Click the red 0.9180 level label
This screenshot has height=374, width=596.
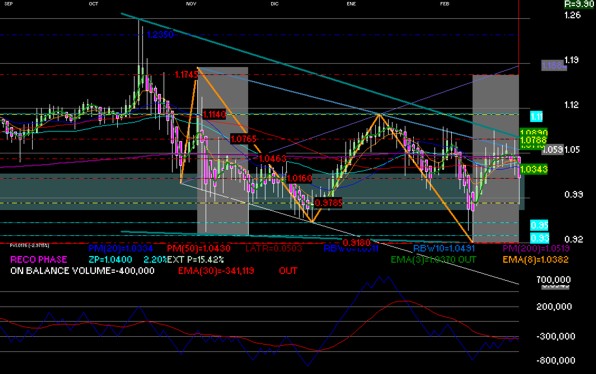click(356, 242)
